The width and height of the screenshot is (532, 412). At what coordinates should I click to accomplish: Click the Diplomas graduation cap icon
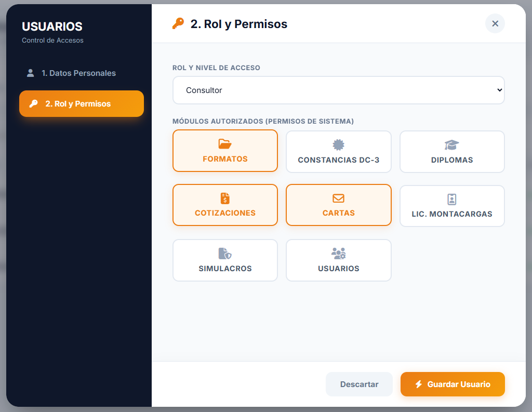click(451, 145)
